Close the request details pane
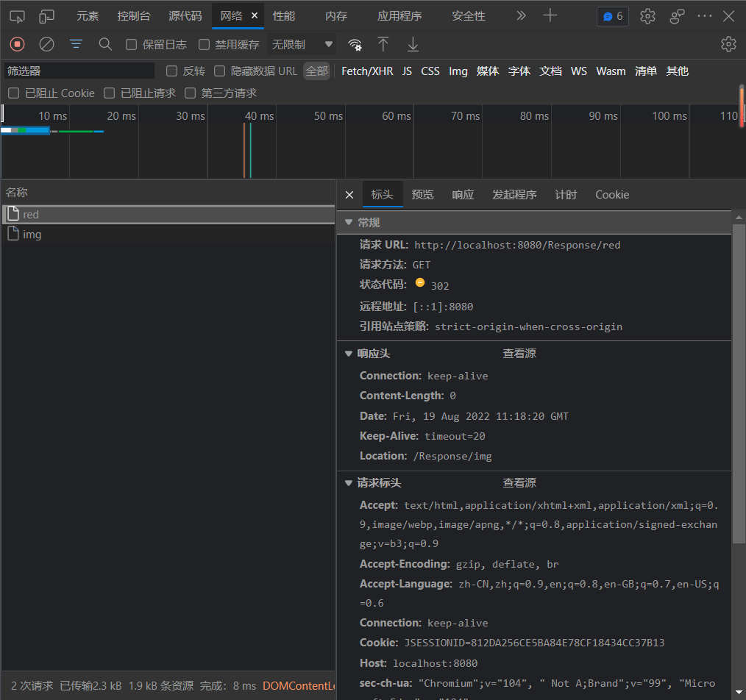Viewport: 746px width, 700px height. point(349,195)
